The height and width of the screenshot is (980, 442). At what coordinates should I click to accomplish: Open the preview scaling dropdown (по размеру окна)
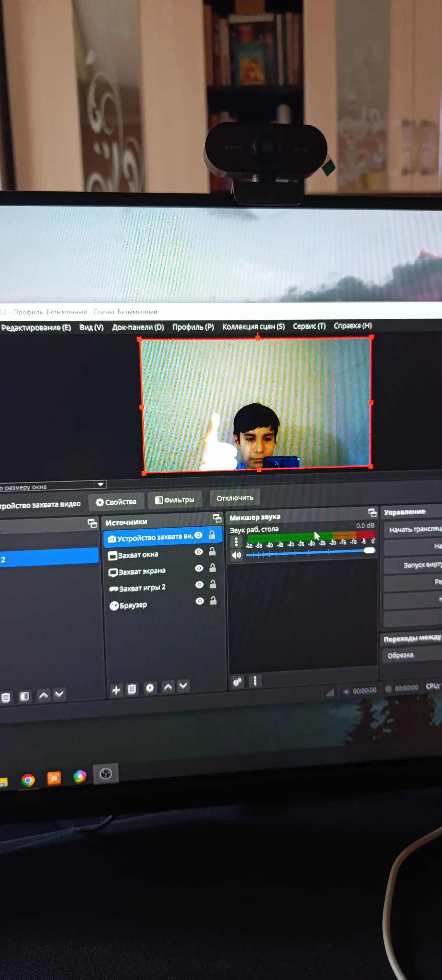[53, 486]
